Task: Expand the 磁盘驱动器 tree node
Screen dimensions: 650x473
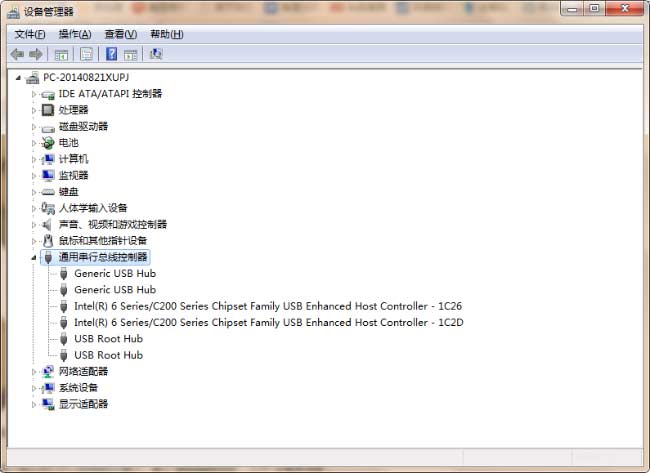Action: (34, 127)
